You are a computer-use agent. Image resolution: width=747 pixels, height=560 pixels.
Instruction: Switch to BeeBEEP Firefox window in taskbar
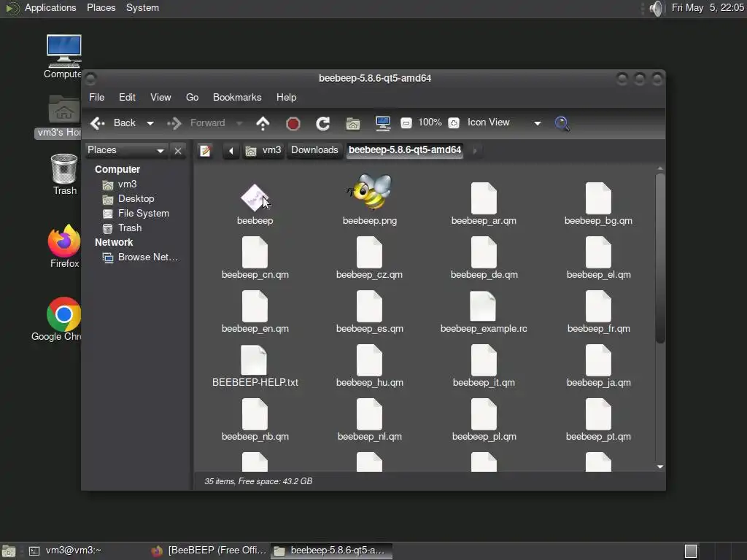coord(209,551)
